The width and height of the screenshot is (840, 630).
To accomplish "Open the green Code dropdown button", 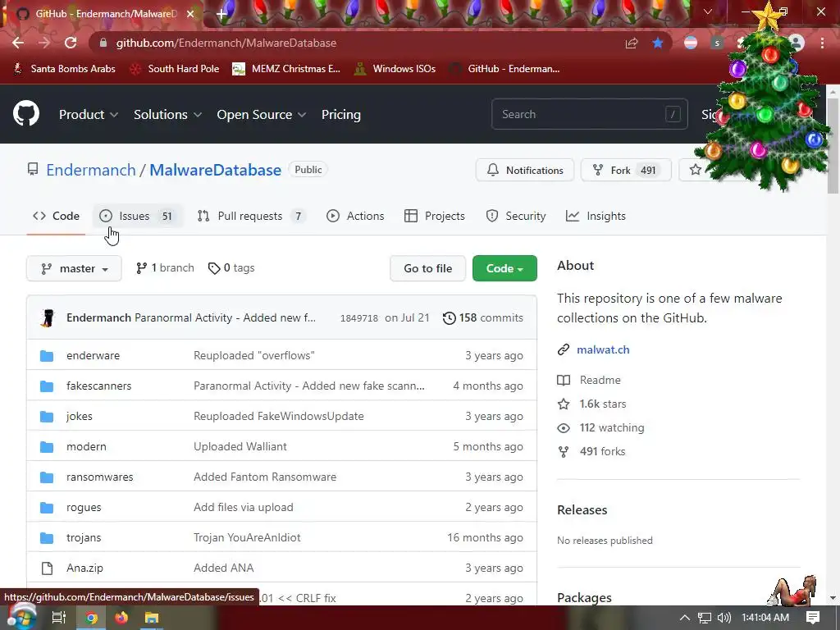I will click(x=504, y=268).
